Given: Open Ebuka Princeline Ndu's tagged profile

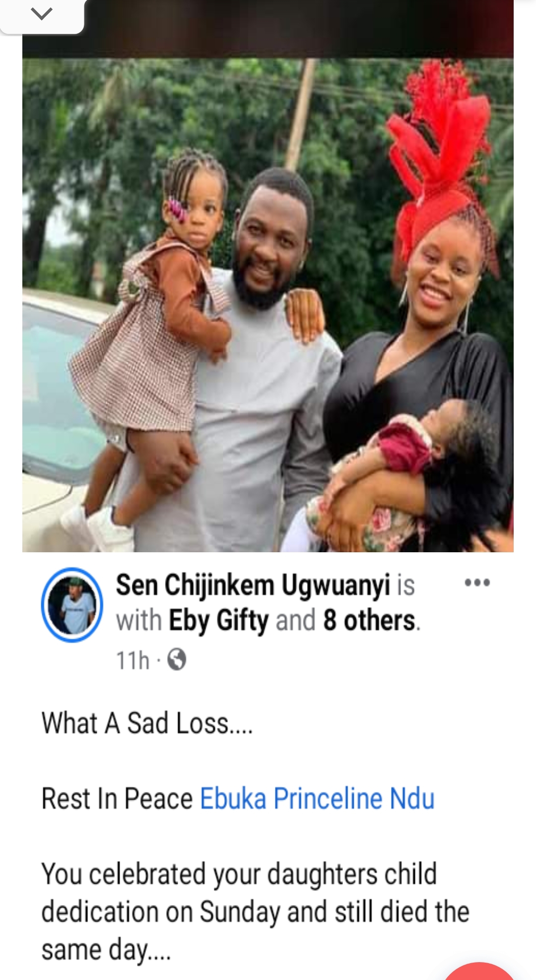Looking at the screenshot, I should point(317,798).
